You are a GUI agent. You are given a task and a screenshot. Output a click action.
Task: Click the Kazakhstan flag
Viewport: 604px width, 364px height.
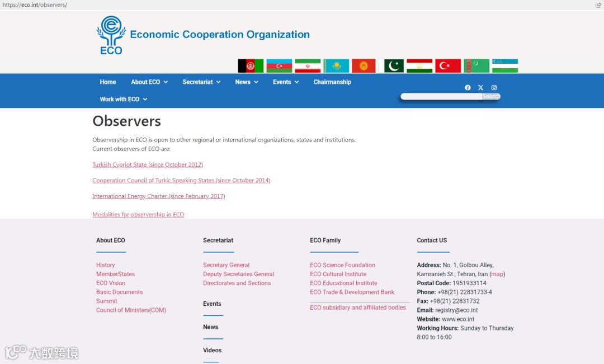coord(336,66)
